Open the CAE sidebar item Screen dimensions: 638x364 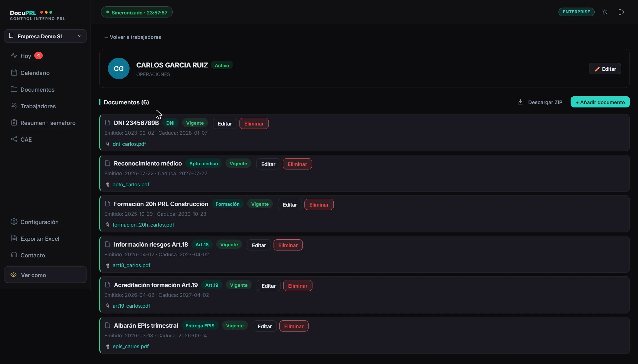26,140
